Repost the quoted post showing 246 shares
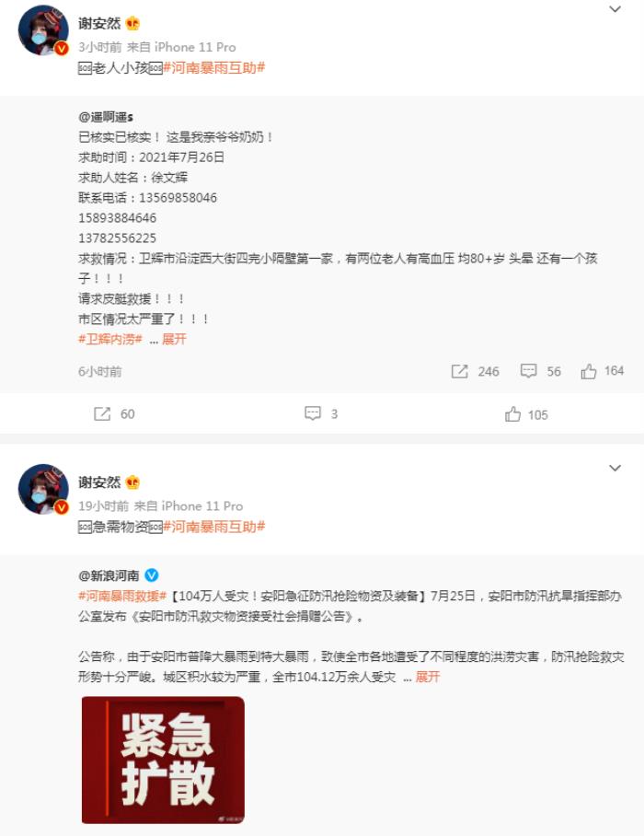Image resolution: width=644 pixels, height=836 pixels. pos(475,371)
